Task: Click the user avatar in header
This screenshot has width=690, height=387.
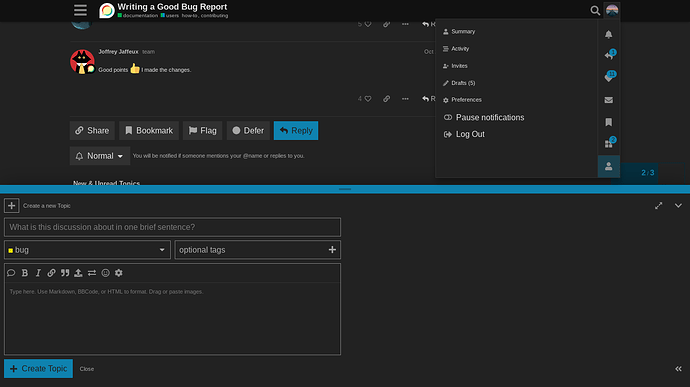Action: pos(612,10)
